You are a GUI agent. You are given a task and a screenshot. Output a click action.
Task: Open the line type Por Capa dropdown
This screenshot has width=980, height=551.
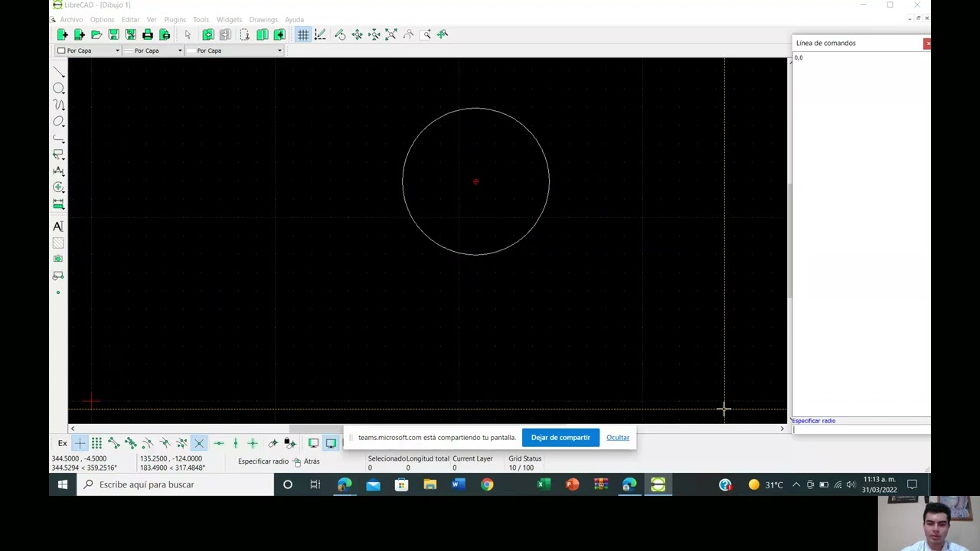(235, 51)
